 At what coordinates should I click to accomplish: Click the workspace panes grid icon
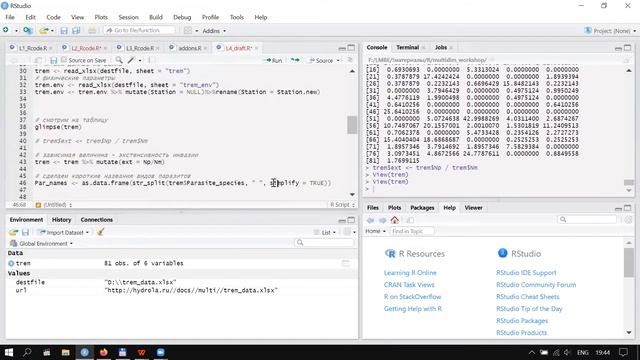click(x=188, y=31)
